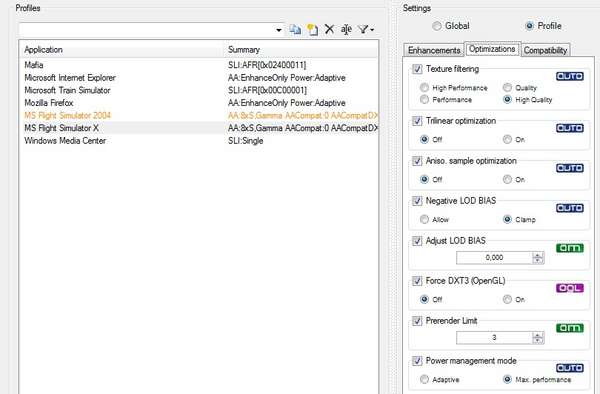The image size is (600, 394).
Task: Select the Windows Media Center profile
Action: click(x=198, y=141)
